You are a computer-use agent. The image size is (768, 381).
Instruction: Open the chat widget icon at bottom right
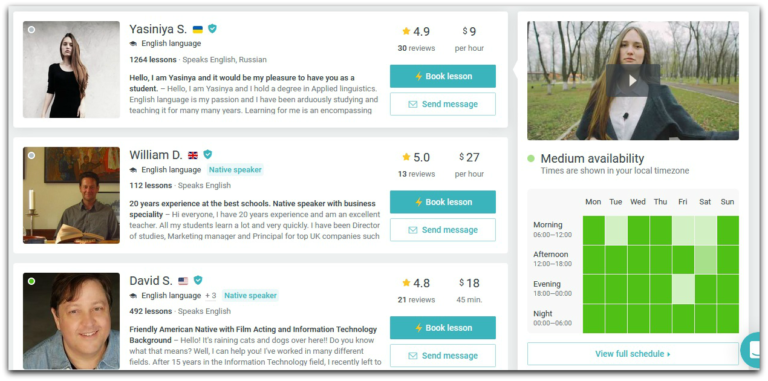[752, 350]
